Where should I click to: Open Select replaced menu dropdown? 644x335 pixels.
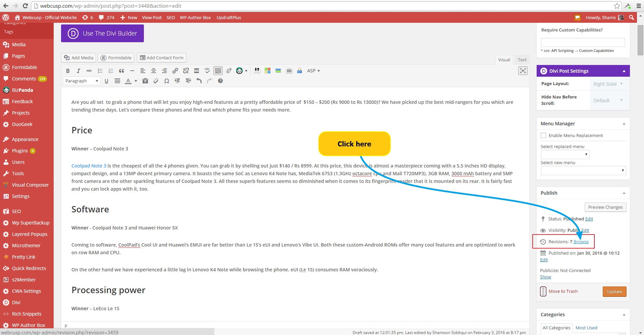pos(565,154)
